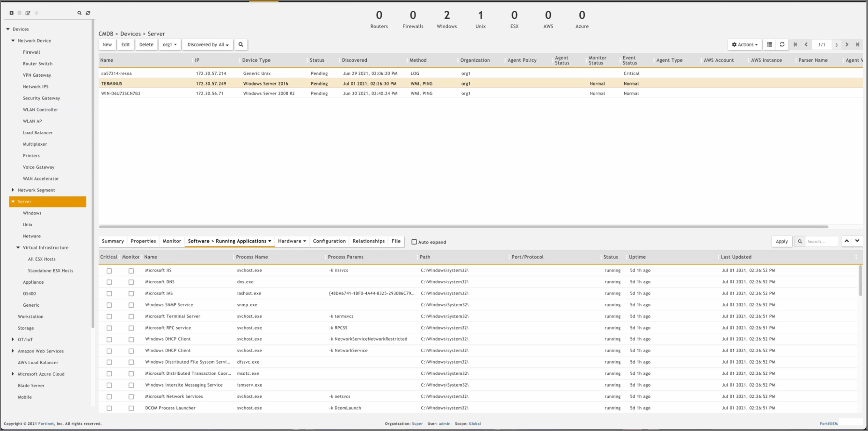
Task: Go to the next page of devices
Action: pyautogui.click(x=847, y=45)
